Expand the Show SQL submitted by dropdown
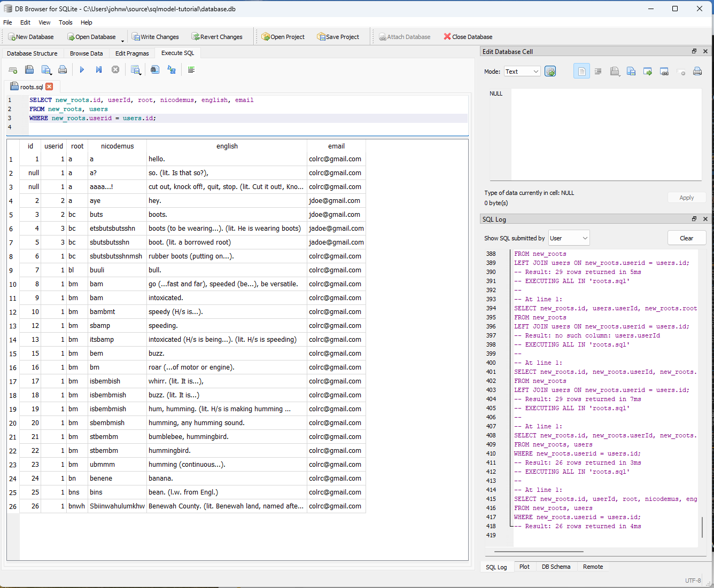The width and height of the screenshot is (714, 588). click(x=569, y=238)
